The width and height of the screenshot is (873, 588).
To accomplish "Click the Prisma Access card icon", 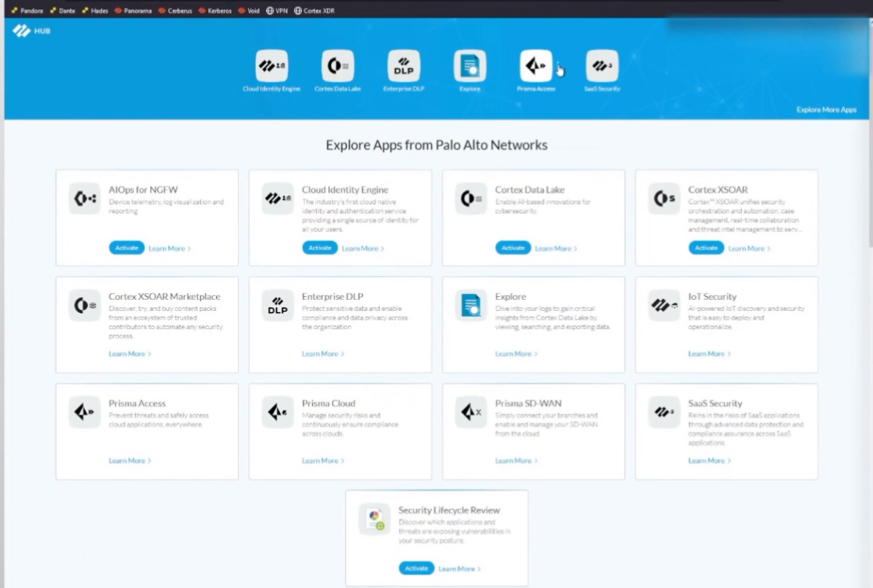I will (84, 412).
